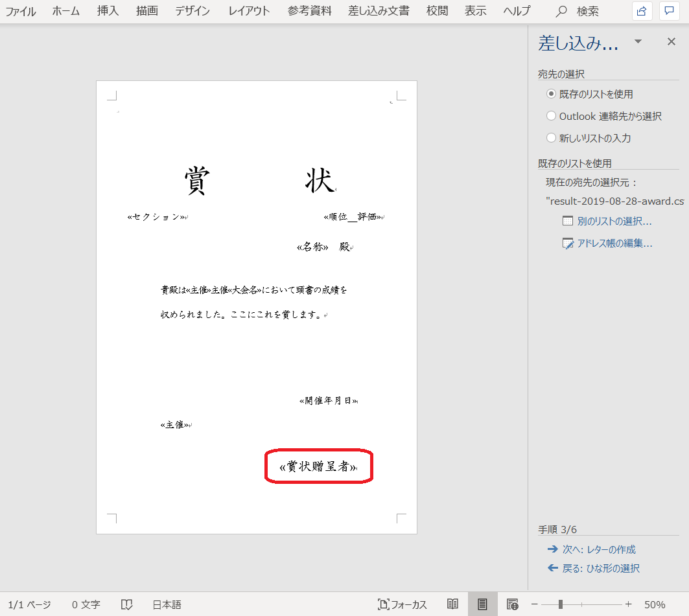
Task: Choose Outlook 連絡先から選択 option
Action: pos(552,116)
